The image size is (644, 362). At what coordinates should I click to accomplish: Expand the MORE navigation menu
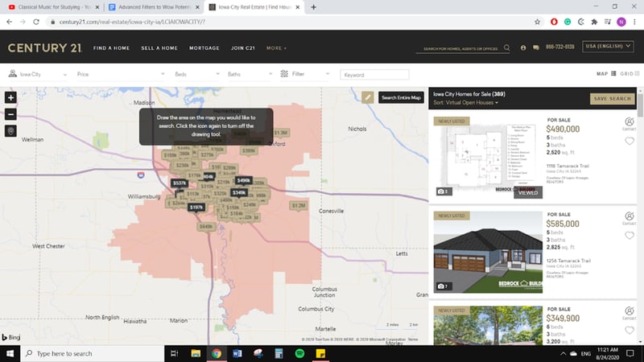tap(276, 48)
